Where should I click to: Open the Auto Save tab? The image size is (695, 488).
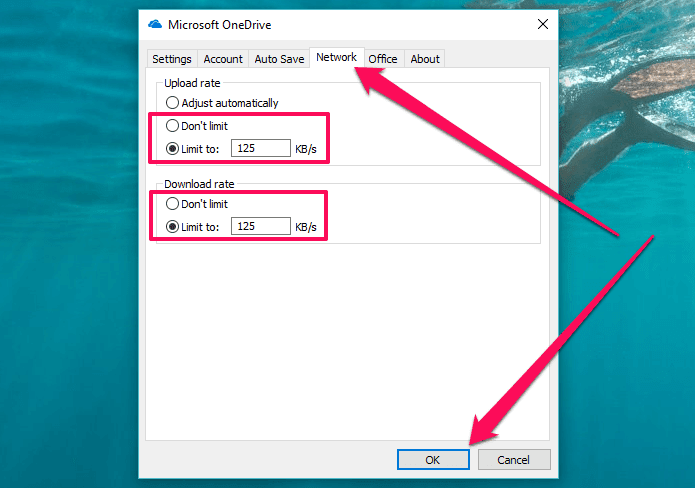tap(279, 59)
